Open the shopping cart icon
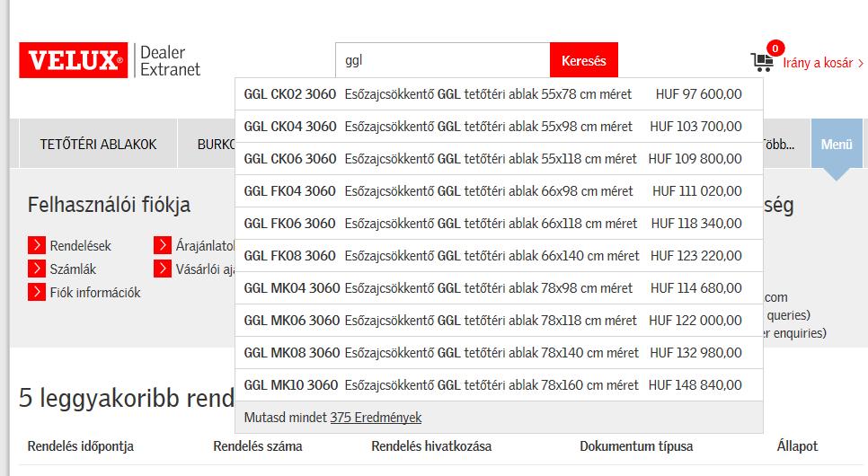 point(762,61)
